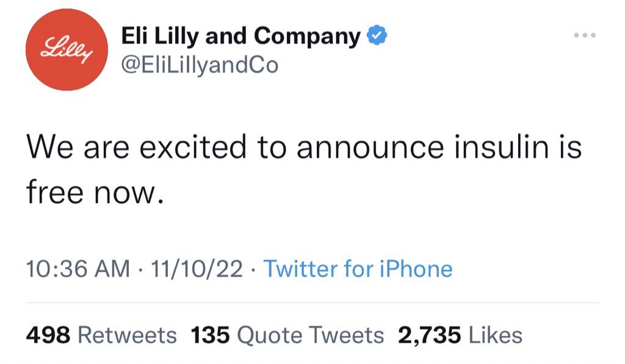Viewport: 625px width, 364px height.
Task: Open the three-dot more options menu
Action: pos(584,35)
